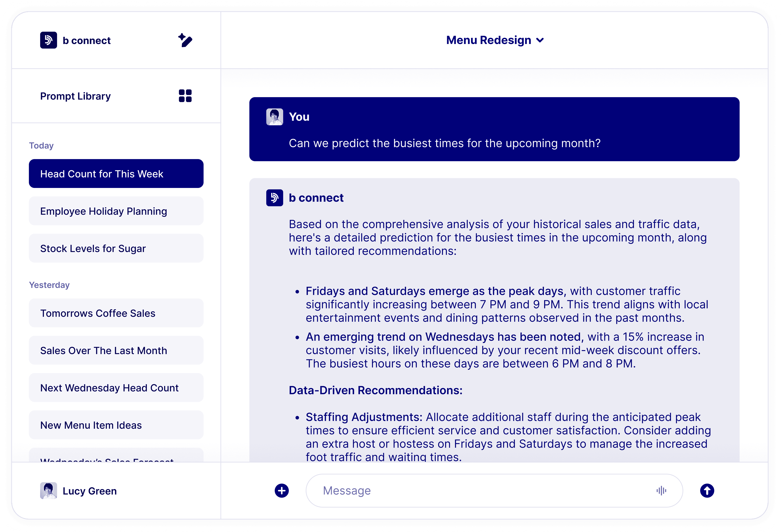Click the b connect logo in sidebar header
This screenshot has width=781, height=532.
(48, 40)
